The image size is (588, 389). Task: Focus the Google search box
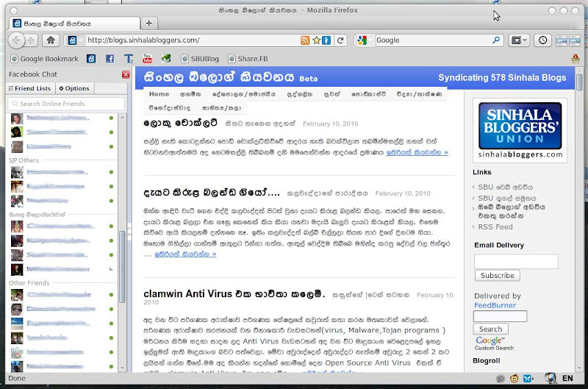click(433, 40)
